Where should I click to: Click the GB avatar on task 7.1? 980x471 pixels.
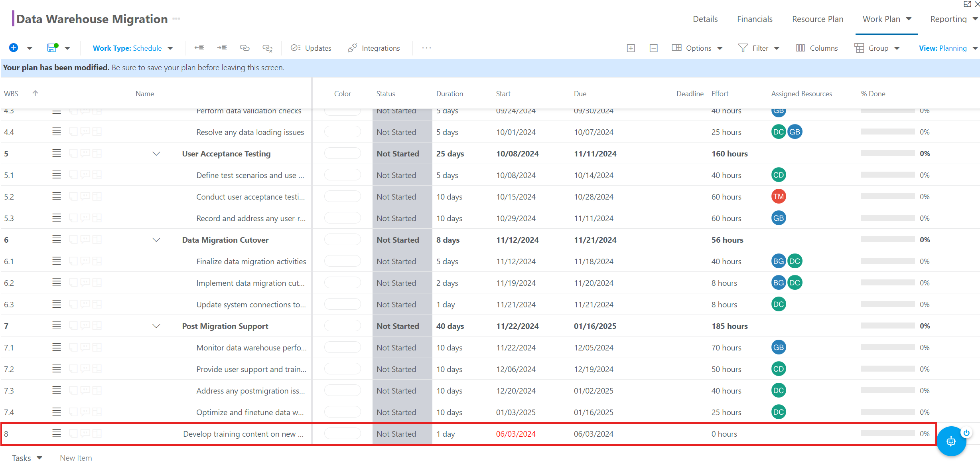[x=778, y=347]
